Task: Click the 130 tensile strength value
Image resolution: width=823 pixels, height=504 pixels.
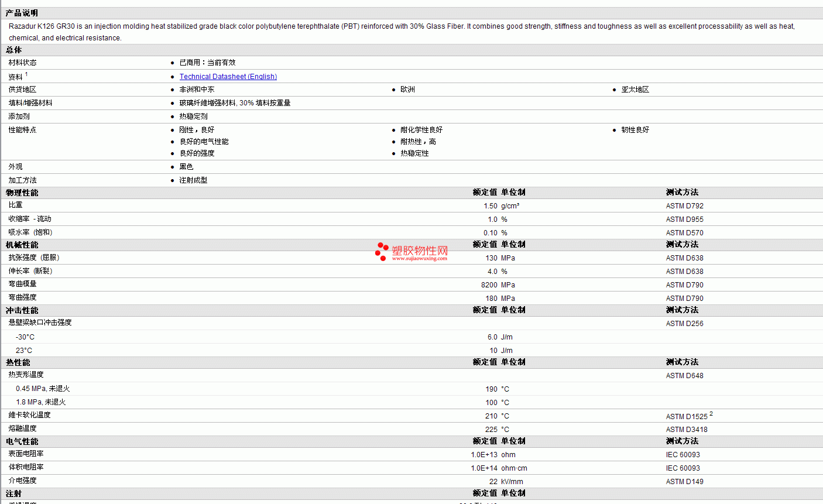Action: pos(491,258)
